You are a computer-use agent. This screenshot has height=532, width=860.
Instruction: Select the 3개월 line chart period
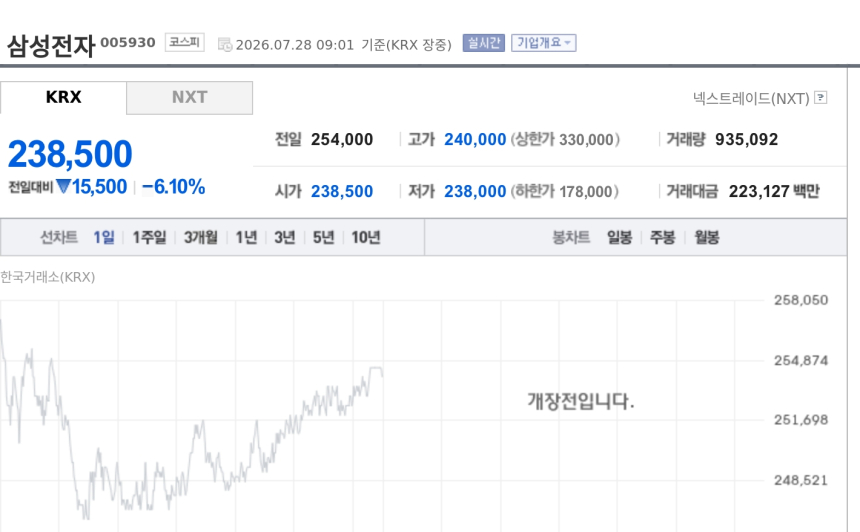coord(201,237)
